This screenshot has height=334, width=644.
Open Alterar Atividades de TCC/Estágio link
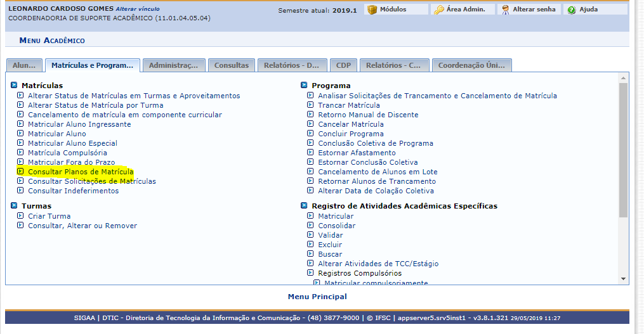tap(378, 264)
